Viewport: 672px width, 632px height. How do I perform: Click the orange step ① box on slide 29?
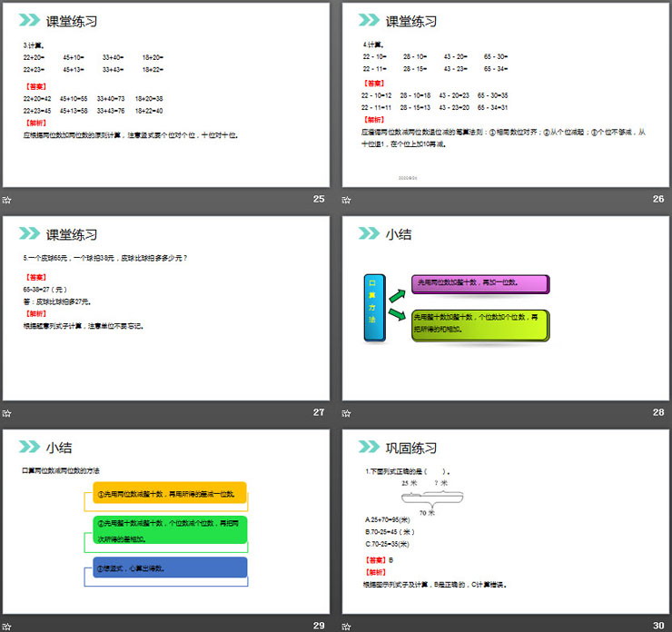170,493
